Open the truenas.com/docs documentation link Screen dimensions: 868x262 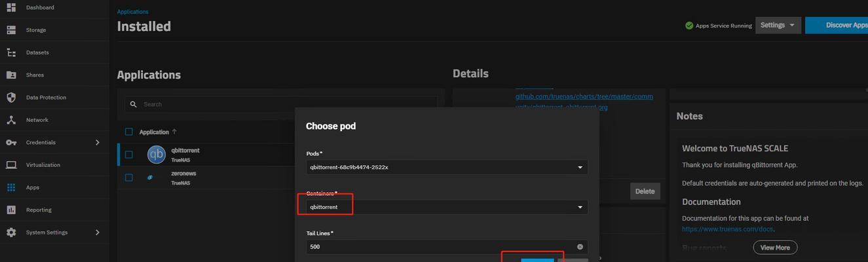coord(728,229)
